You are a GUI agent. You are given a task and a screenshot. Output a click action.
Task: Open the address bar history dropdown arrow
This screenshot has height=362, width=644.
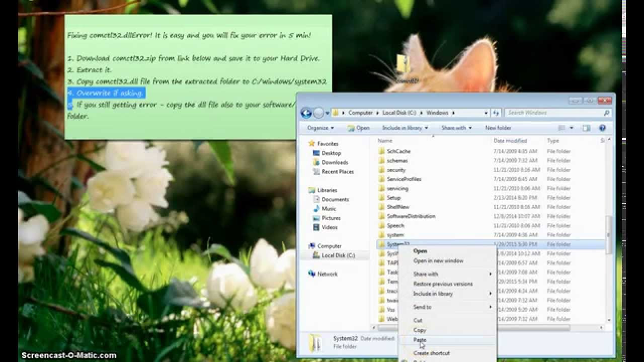(x=486, y=113)
